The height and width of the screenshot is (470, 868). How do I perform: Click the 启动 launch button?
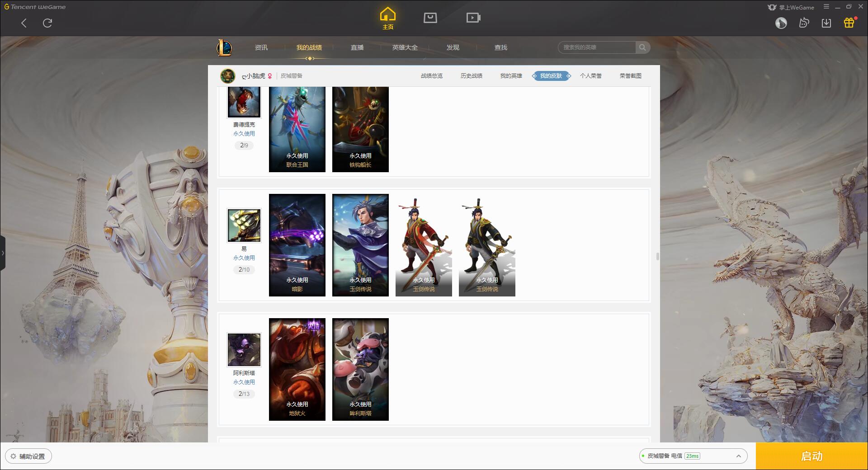pyautogui.click(x=812, y=456)
